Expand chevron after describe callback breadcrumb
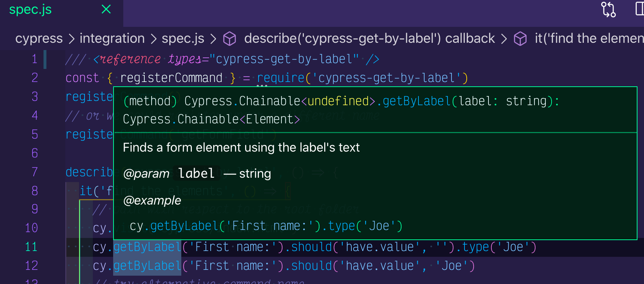The height and width of the screenshot is (284, 644). [504, 39]
